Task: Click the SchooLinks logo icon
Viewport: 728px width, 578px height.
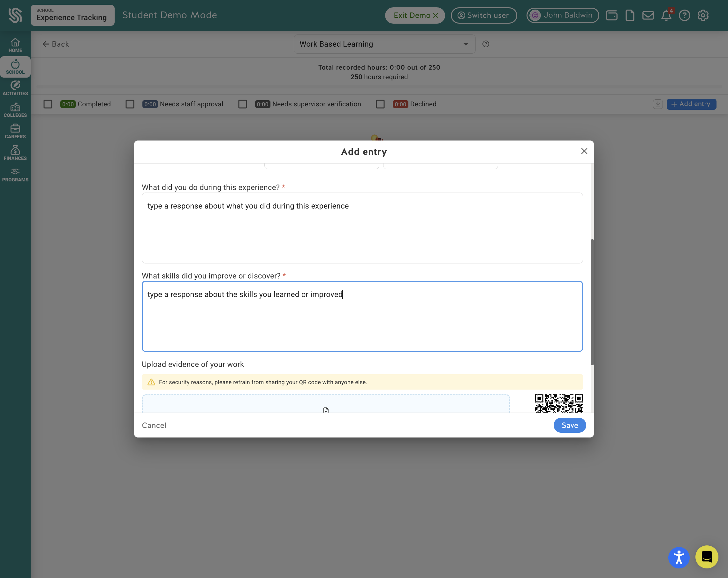Action: pos(15,15)
